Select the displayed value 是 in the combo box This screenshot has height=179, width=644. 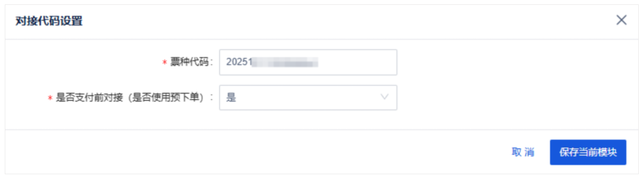tap(231, 97)
